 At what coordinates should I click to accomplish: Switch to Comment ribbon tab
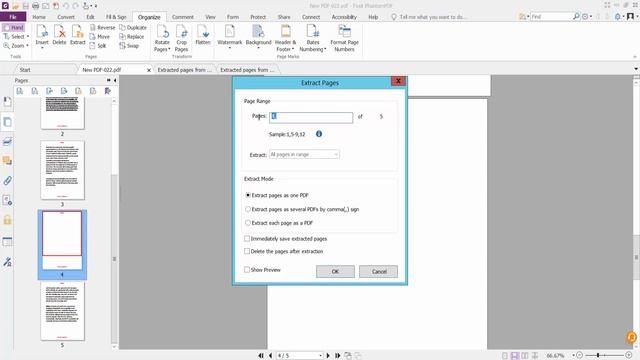tap(182, 17)
